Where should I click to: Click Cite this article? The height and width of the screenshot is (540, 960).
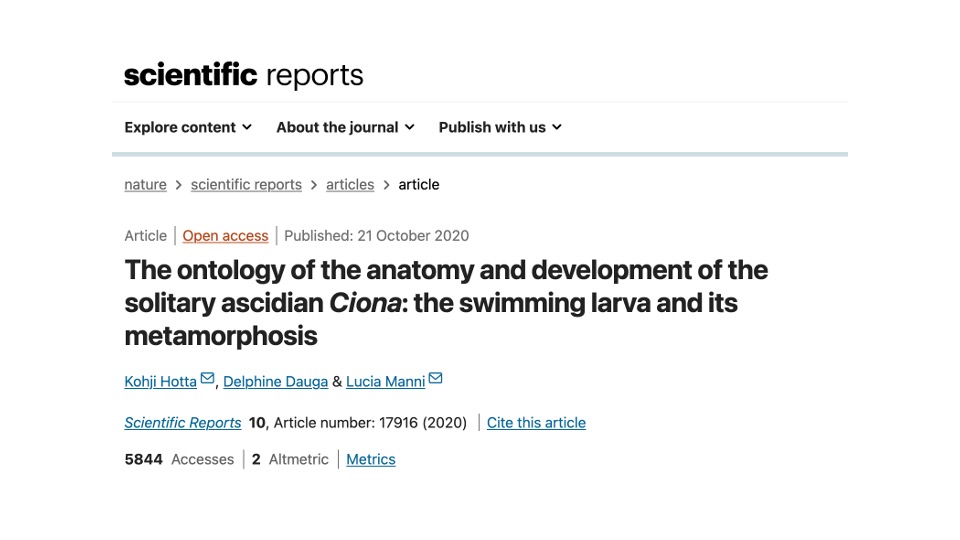pos(536,423)
